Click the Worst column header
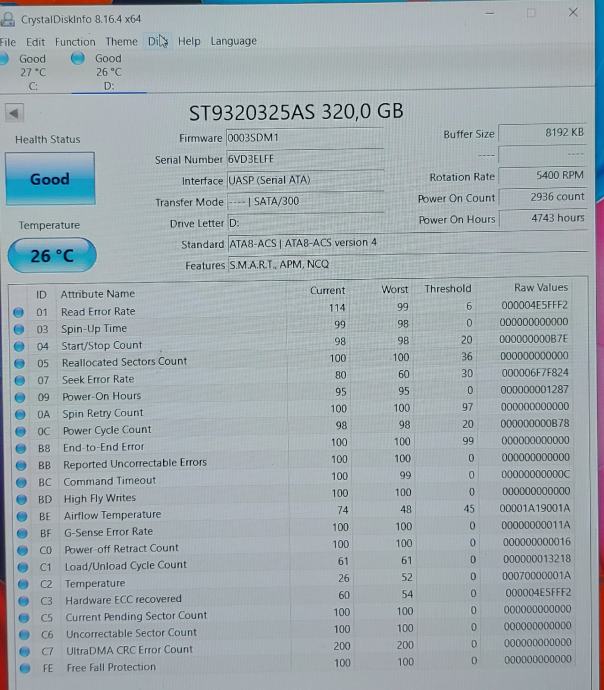This screenshot has height=690, width=604. pos(395,289)
